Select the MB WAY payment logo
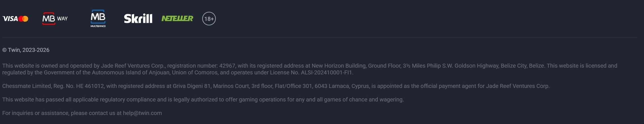 [55, 19]
